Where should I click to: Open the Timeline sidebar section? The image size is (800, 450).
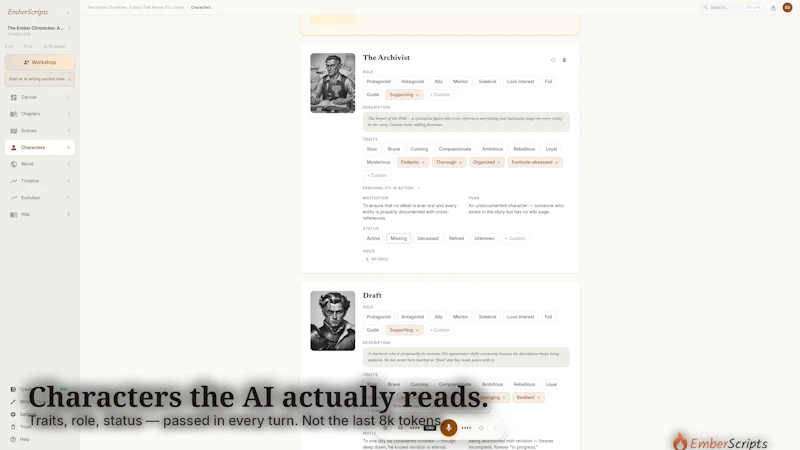(x=40, y=181)
